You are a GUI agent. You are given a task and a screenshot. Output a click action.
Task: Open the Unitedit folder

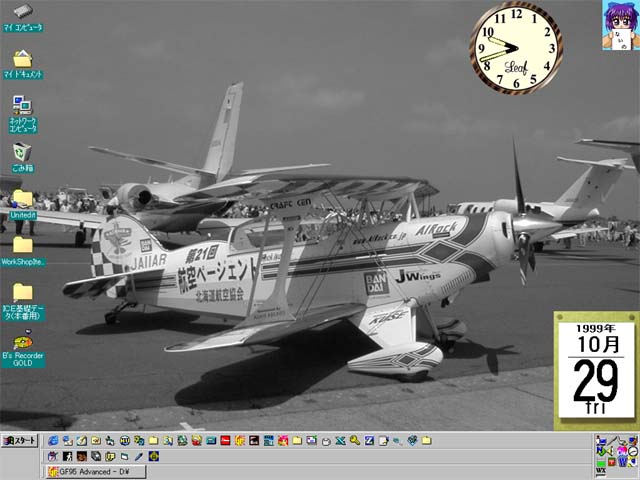click(22, 198)
